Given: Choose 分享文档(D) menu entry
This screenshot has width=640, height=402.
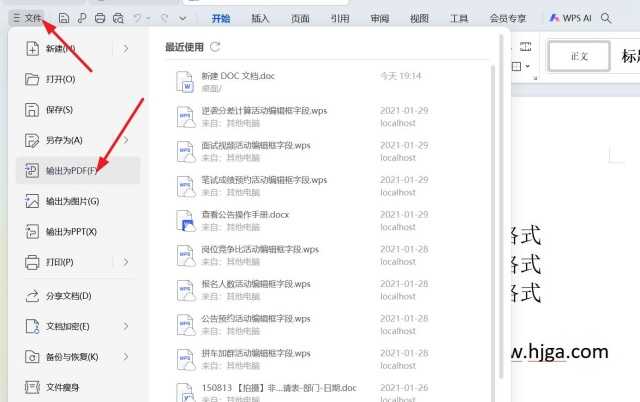Looking at the screenshot, I should tap(78, 296).
